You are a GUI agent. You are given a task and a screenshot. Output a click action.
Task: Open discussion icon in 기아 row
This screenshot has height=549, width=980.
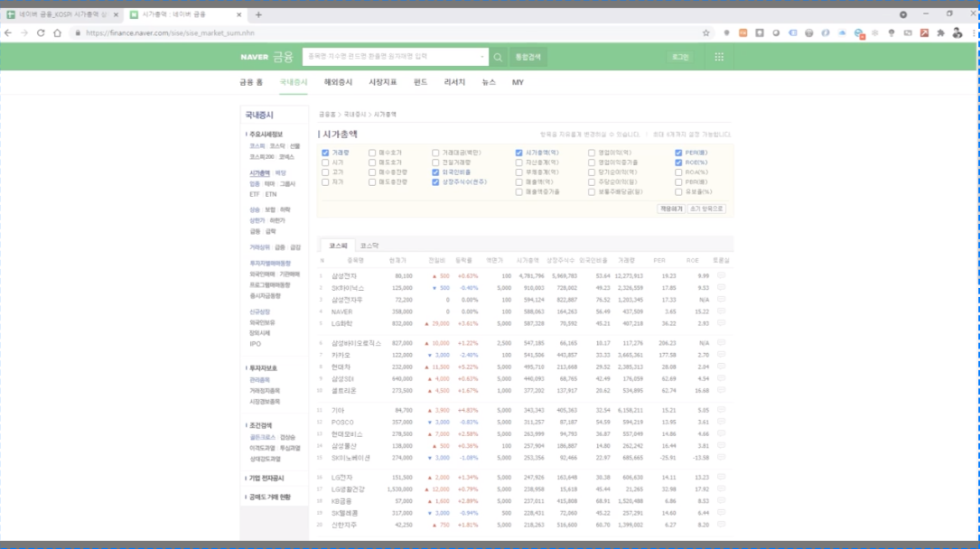coord(722,410)
